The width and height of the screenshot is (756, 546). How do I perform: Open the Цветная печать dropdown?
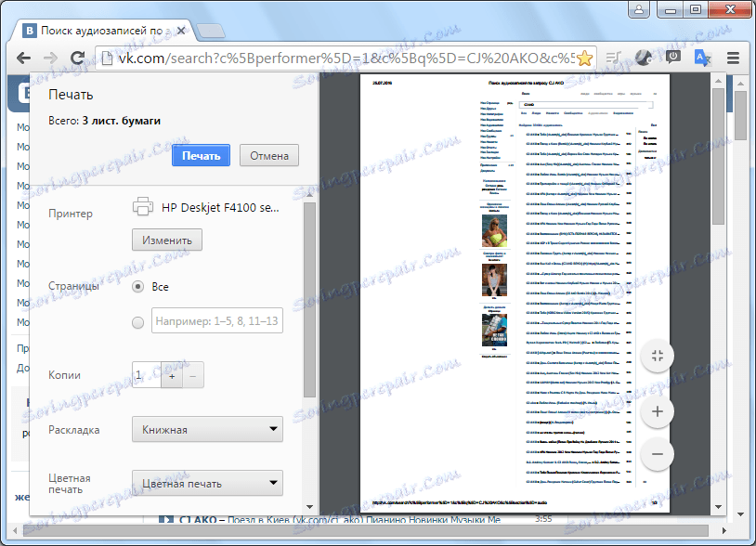[x=207, y=484]
